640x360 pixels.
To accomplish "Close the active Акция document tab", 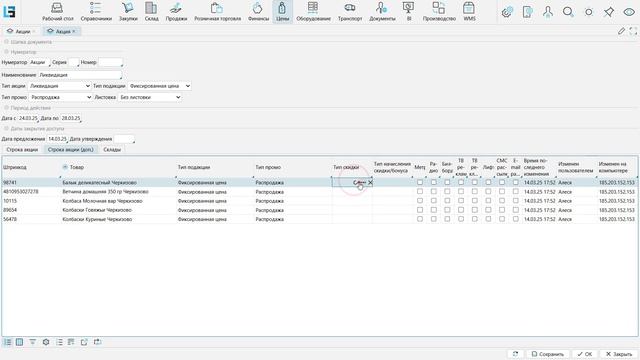I will click(x=74, y=31).
